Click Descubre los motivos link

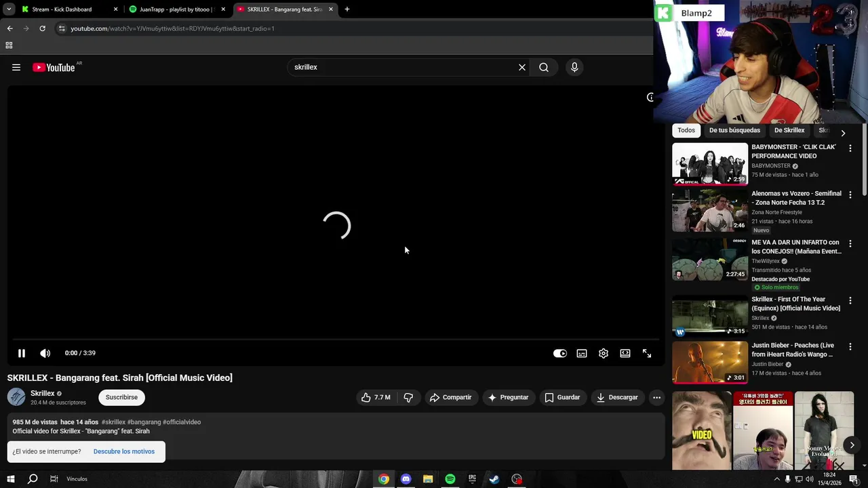[124, 451]
